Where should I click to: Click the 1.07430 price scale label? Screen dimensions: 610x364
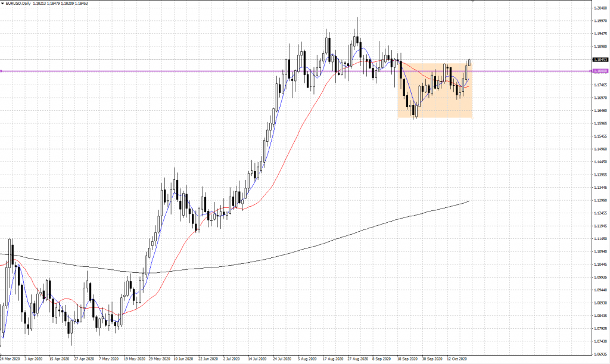coord(600,341)
